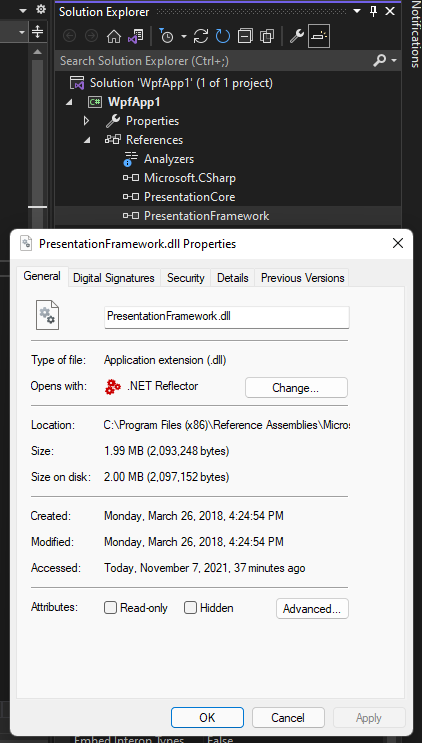This screenshot has height=743, width=422.
Task: Click the .NET Reflector red gears icon
Action: tap(113, 387)
